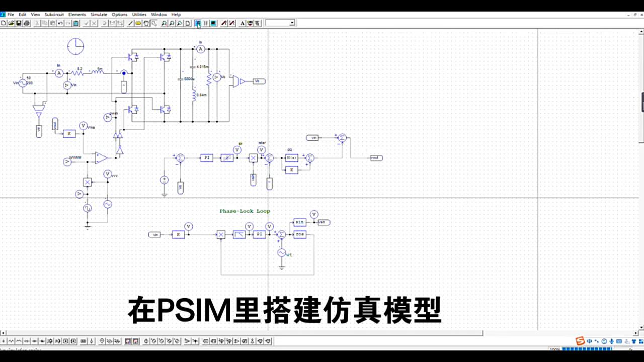Select the H(s) transfer function block
Image resolution: width=644 pixels, height=362 pixels.
click(x=291, y=158)
